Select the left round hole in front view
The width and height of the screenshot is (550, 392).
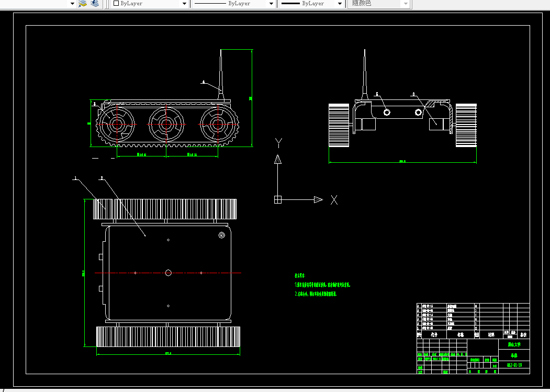coord(387,113)
